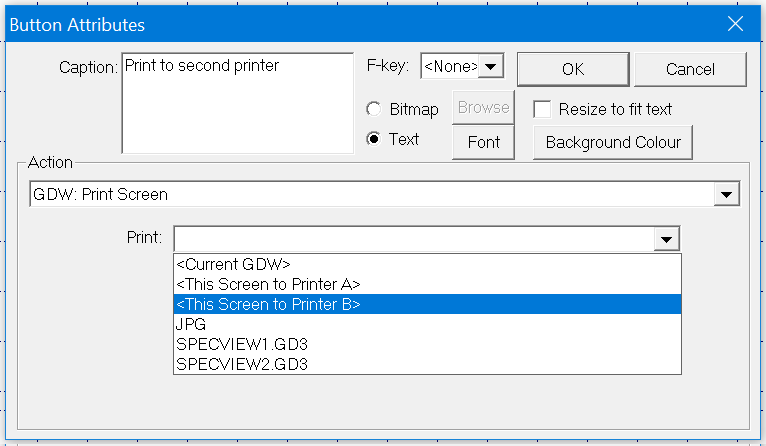Image resolution: width=766 pixels, height=446 pixels.
Task: Expand the Action dropdown showing GDW: Print Screen
Action: click(x=727, y=194)
